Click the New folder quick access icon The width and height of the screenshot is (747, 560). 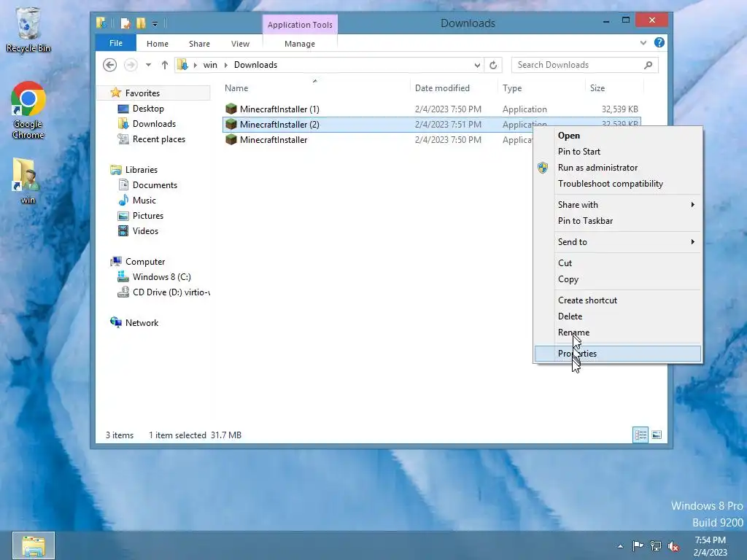tap(141, 23)
